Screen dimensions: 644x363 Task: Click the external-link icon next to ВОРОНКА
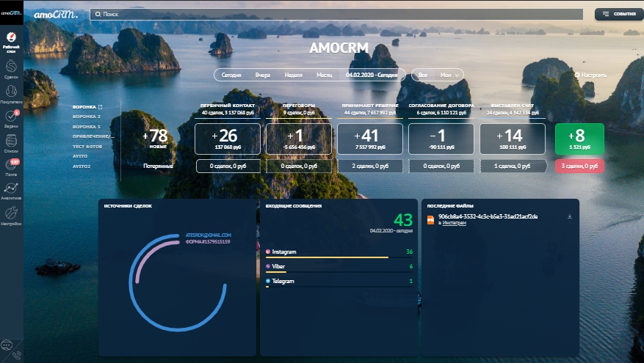coord(100,107)
